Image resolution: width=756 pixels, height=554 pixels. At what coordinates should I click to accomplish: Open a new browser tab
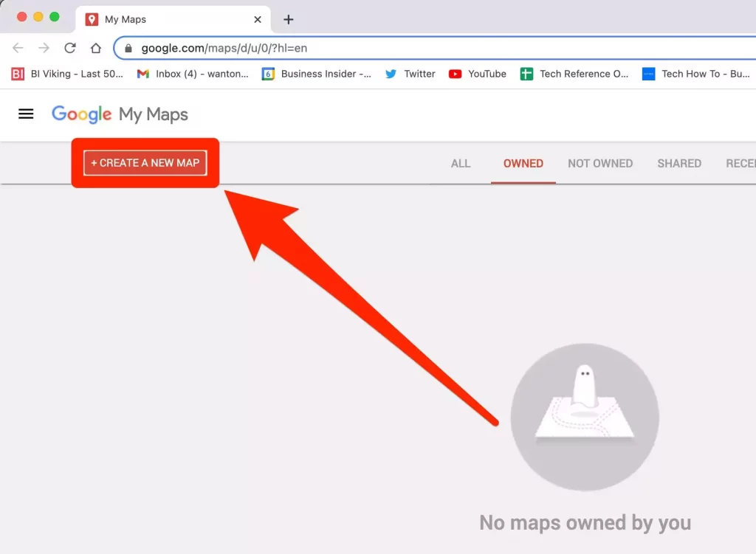pyautogui.click(x=289, y=19)
